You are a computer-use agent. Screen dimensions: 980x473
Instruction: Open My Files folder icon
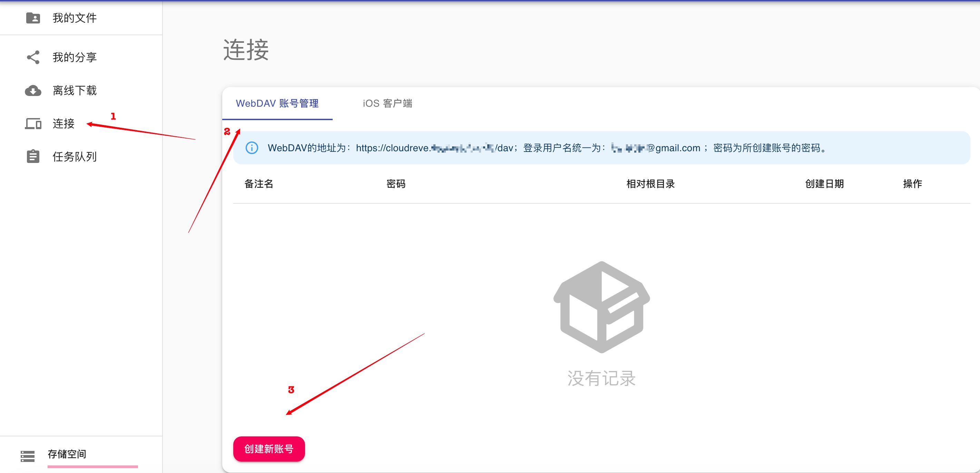(33, 18)
